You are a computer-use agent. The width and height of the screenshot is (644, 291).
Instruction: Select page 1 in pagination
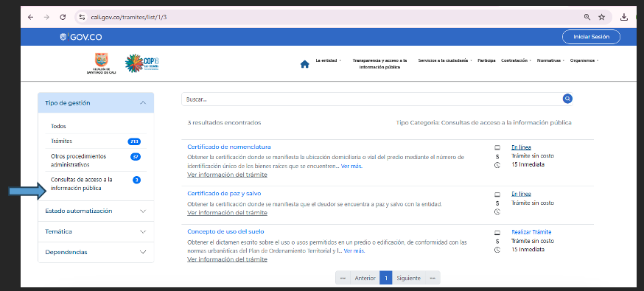[386, 278]
